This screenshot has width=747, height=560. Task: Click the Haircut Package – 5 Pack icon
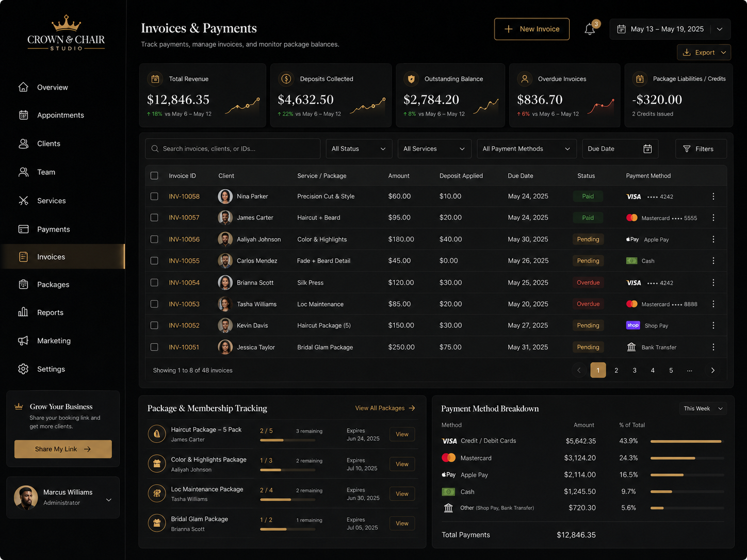coord(157,434)
